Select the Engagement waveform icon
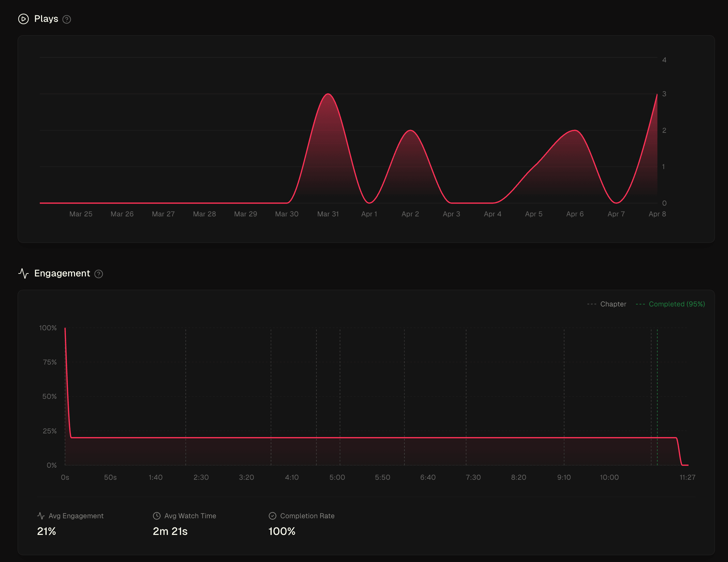This screenshot has width=728, height=562. (23, 273)
